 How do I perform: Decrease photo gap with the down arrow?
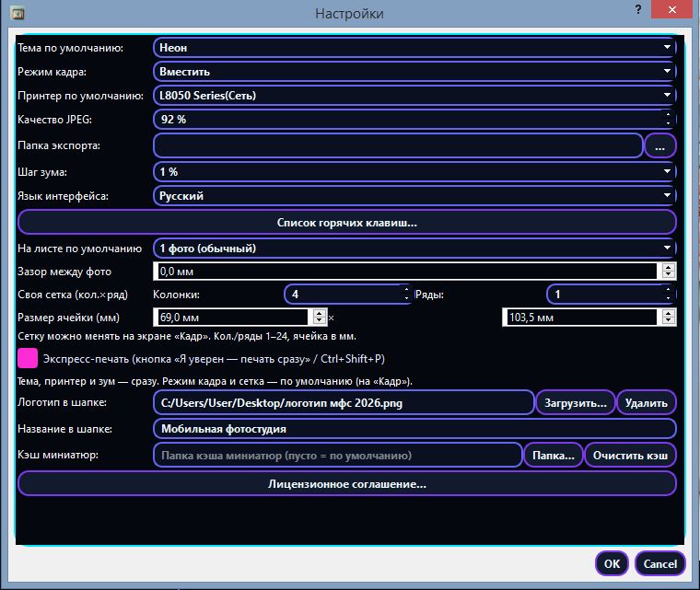pyautogui.click(x=669, y=275)
